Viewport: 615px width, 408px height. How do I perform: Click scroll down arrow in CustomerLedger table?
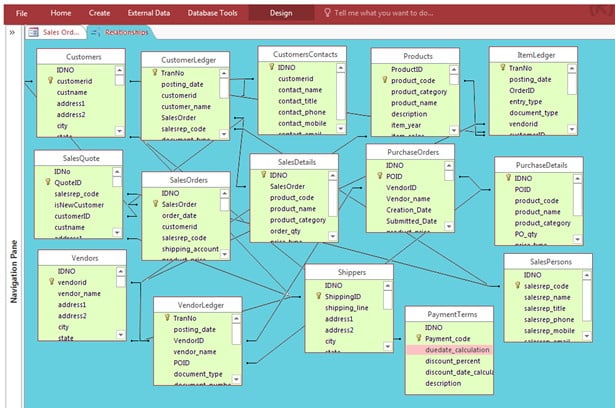(224, 134)
